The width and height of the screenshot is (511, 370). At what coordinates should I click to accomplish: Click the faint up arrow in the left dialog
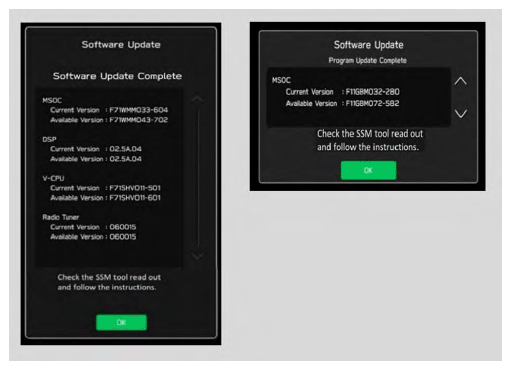click(197, 99)
